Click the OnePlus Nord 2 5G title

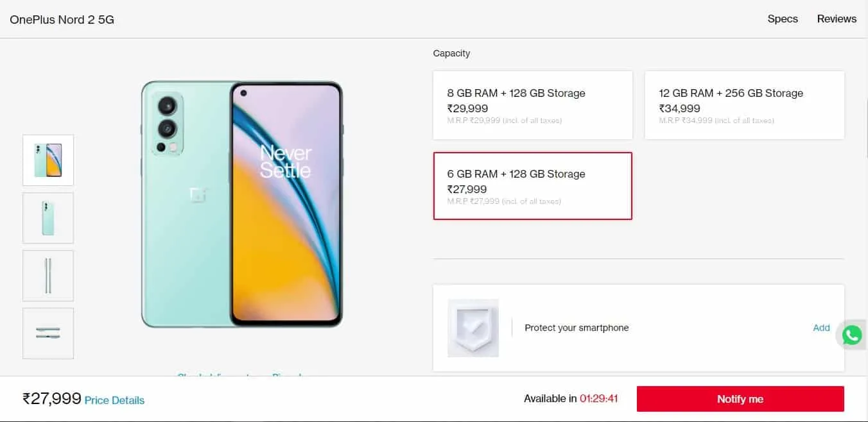(62, 19)
